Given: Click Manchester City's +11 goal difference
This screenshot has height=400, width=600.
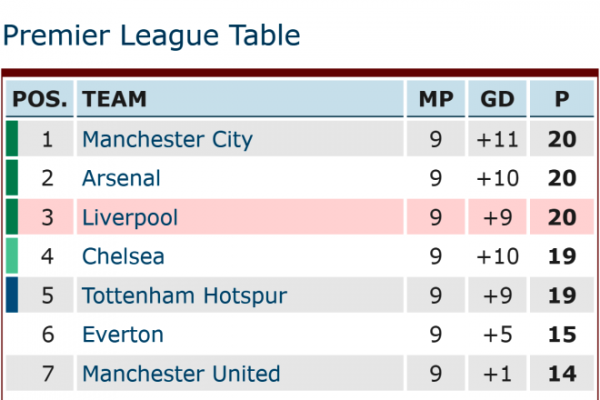Looking at the screenshot, I should coord(497,139).
